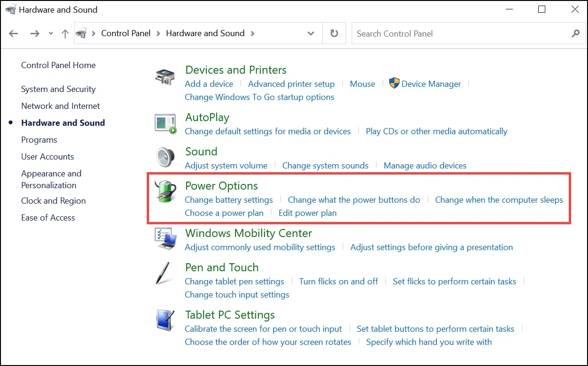Click Adjust system volume
Screen dimensions: 588x366
tap(226, 166)
